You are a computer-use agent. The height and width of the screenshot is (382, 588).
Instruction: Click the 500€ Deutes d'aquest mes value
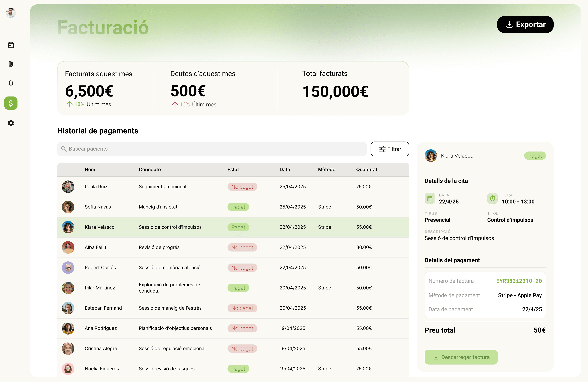point(188,91)
